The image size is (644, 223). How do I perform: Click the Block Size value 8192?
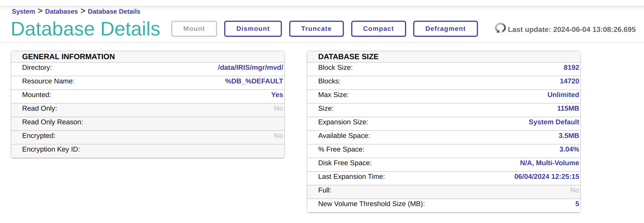click(x=571, y=68)
